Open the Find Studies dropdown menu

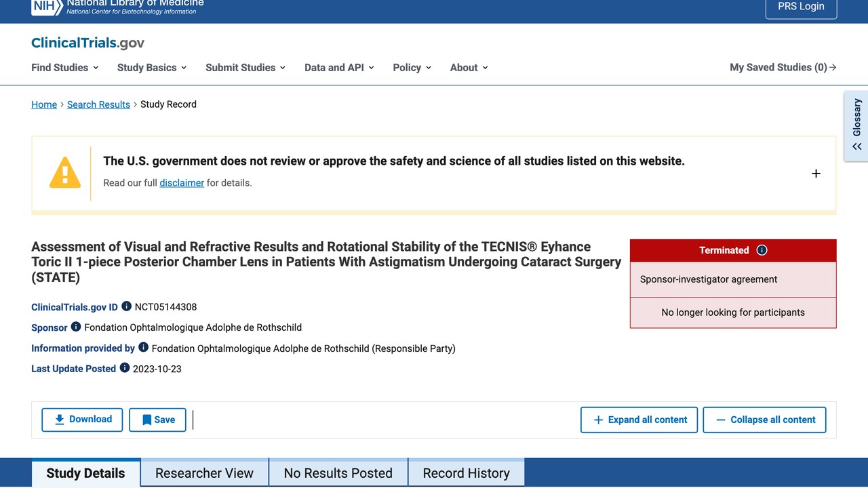tap(65, 68)
